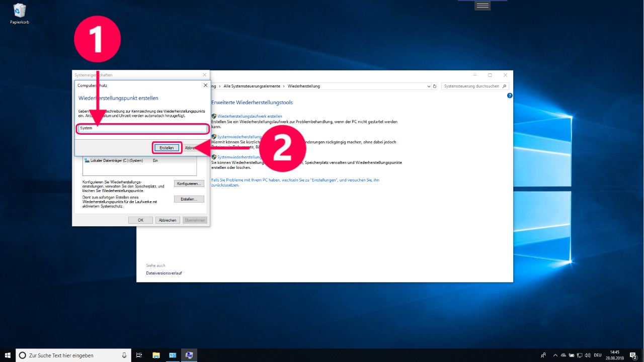Click the Konfigurieren... button
Viewport: 644px width, 362px height.
point(189,184)
